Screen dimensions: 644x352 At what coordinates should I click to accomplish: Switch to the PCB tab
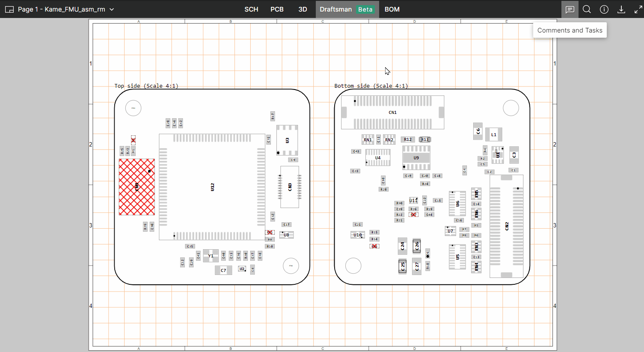pos(277,9)
